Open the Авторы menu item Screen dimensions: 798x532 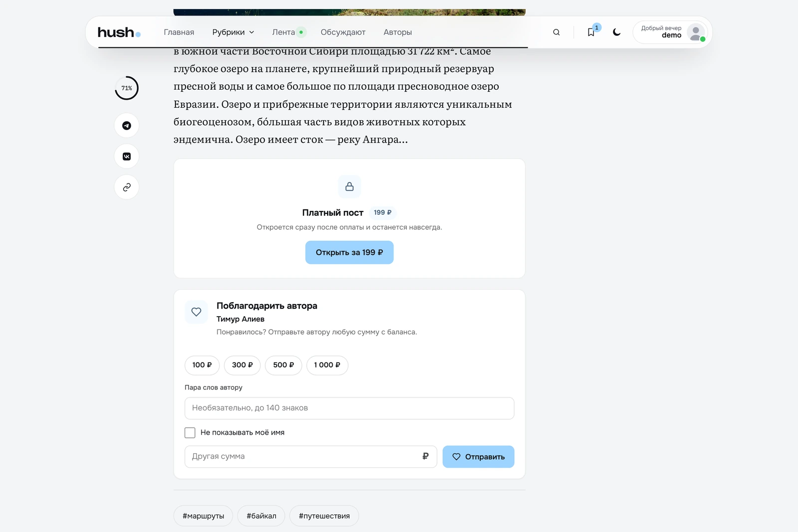tap(398, 32)
